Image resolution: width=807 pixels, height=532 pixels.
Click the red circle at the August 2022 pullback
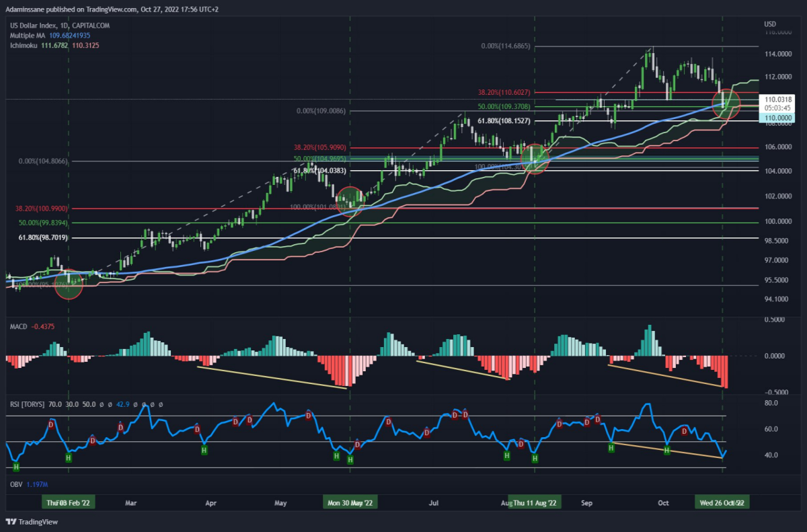(535, 159)
